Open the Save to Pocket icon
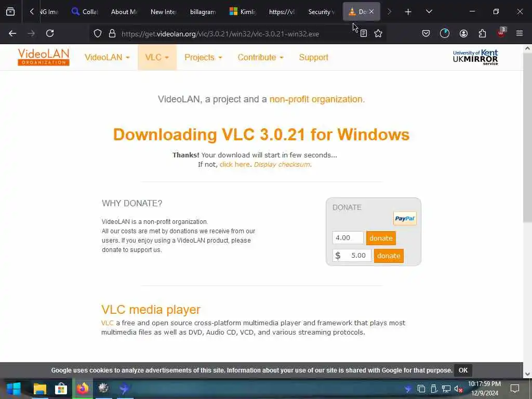Image resolution: width=532 pixels, height=399 pixels. coord(426,33)
